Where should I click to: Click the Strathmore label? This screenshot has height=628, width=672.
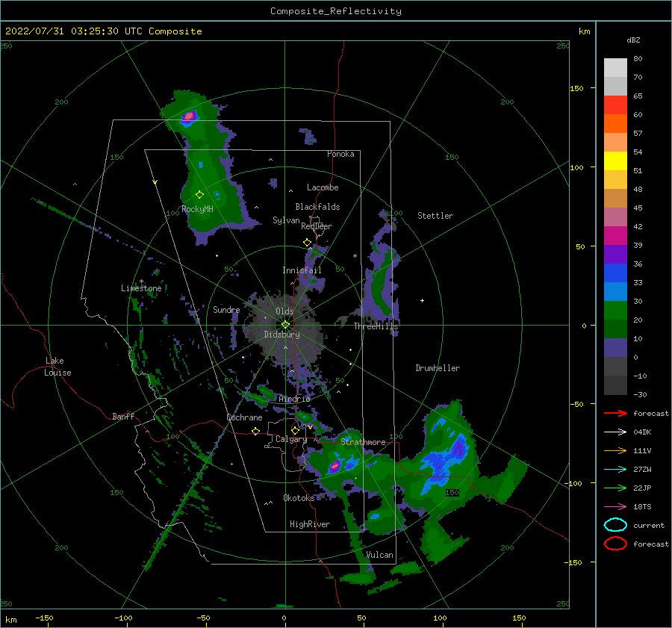click(363, 442)
